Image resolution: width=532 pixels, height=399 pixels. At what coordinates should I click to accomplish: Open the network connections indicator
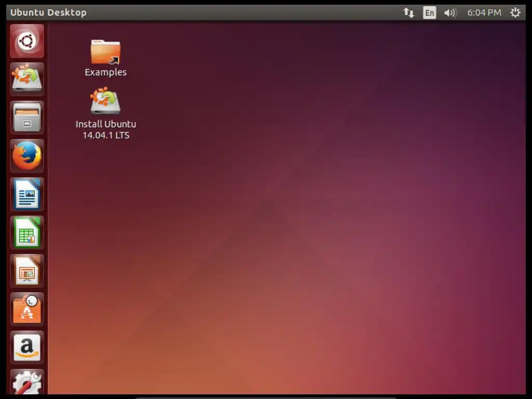pos(409,13)
